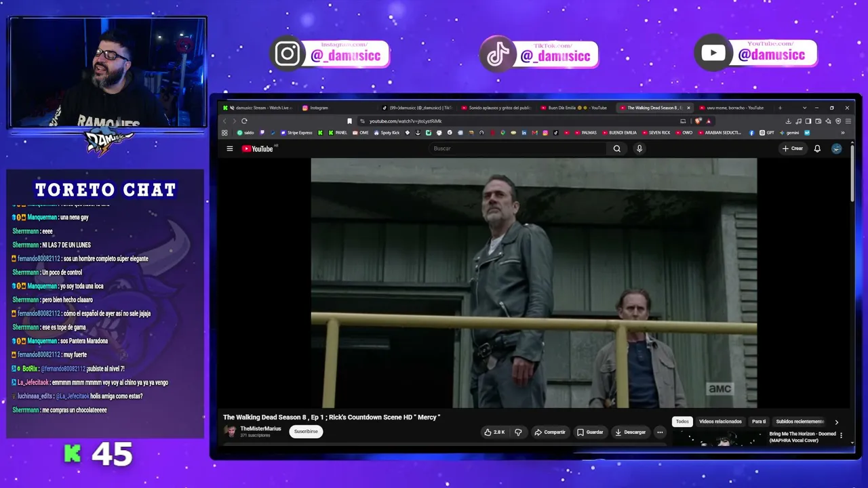Screen dimensions: 868x488
Task: Open the SEVEN RICK bookmark
Action: (656, 133)
